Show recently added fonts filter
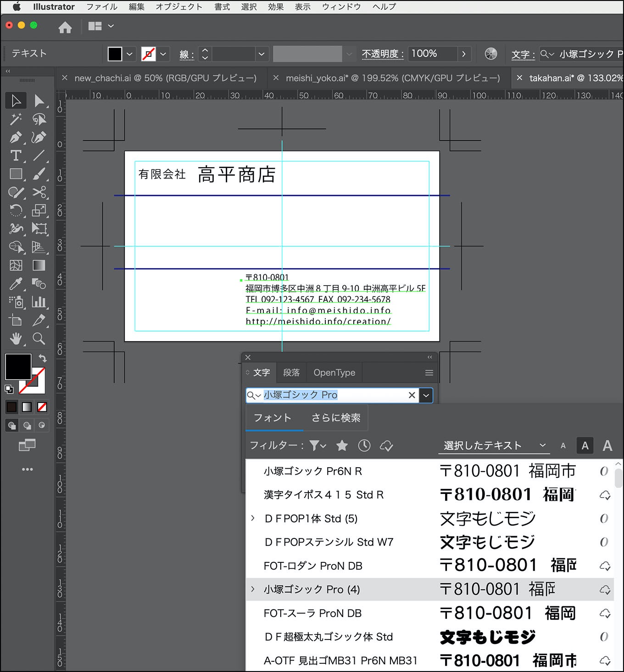The height and width of the screenshot is (672, 624). click(364, 445)
